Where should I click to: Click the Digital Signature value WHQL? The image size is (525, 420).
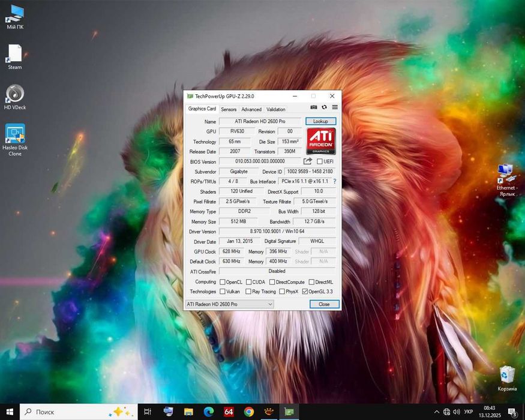pos(317,241)
